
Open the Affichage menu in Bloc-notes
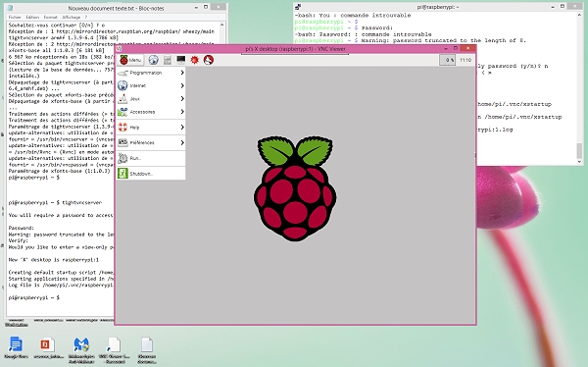(71, 17)
